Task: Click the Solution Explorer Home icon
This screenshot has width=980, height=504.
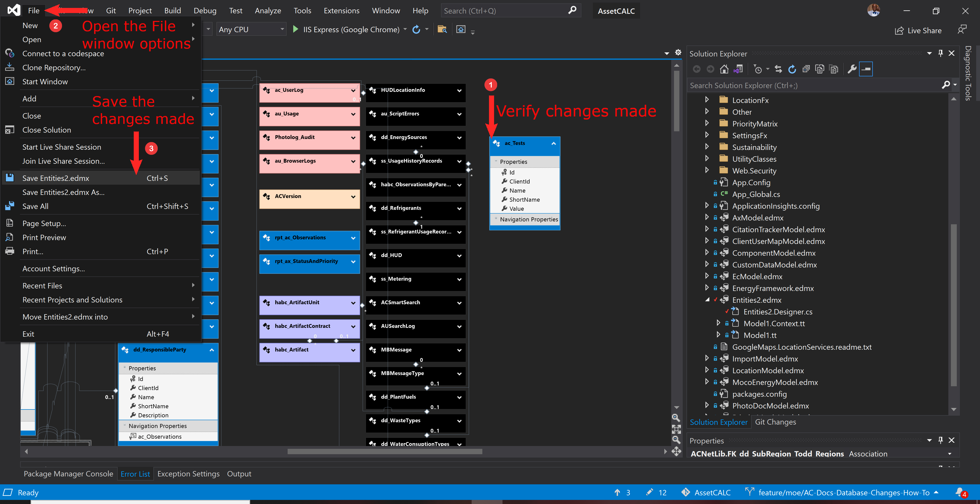Action: pyautogui.click(x=724, y=69)
